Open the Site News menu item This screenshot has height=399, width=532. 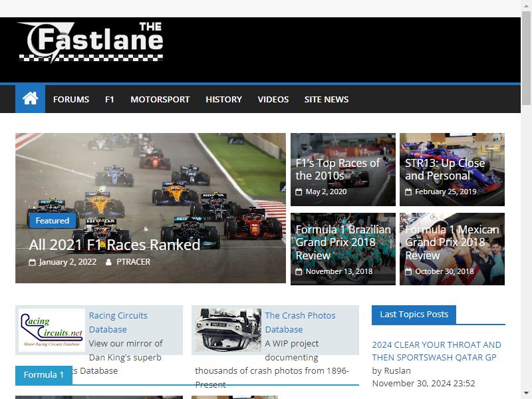[x=327, y=99]
